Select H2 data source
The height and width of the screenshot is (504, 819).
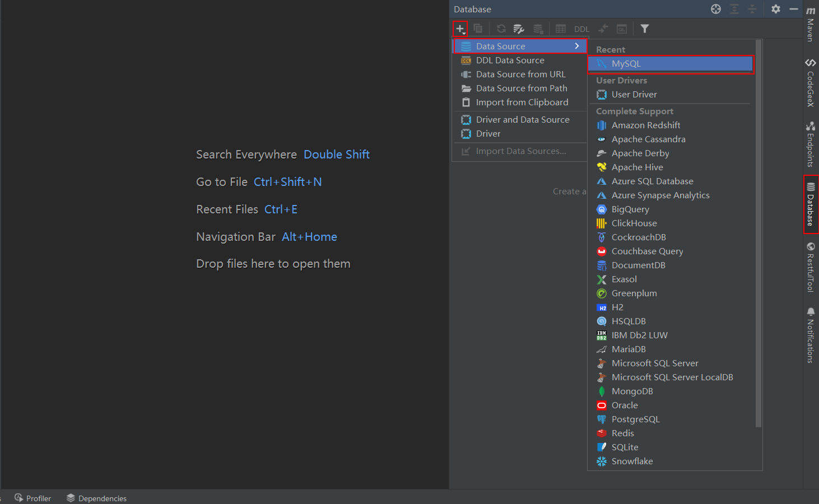(671, 307)
